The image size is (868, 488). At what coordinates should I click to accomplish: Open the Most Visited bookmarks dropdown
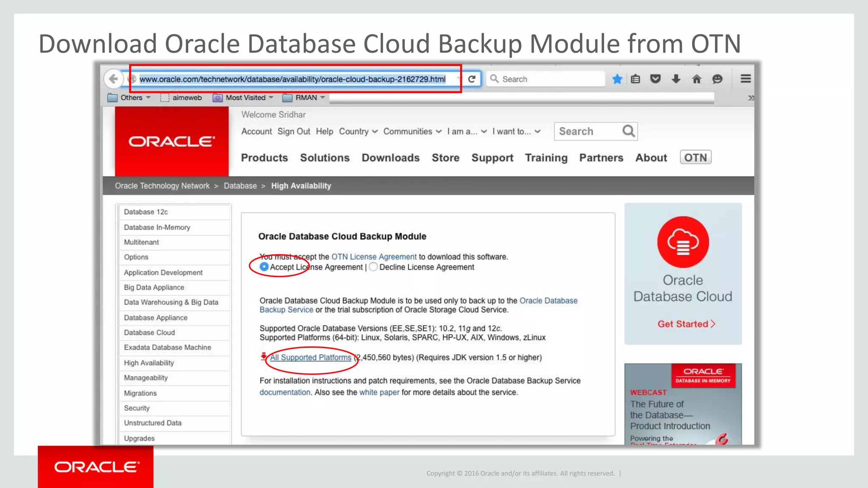[243, 98]
